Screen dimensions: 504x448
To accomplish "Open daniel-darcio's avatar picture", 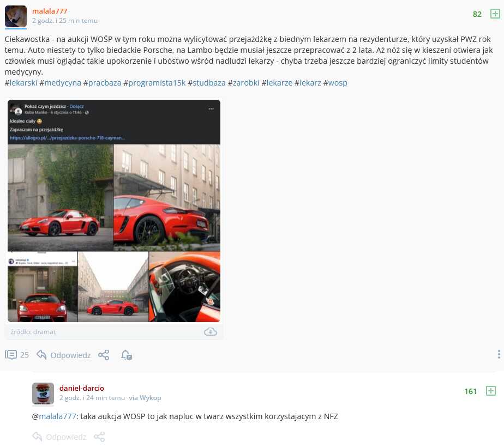I will [x=43, y=393].
